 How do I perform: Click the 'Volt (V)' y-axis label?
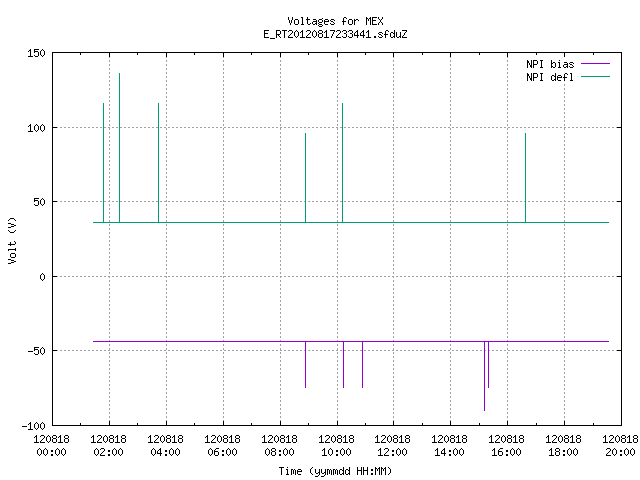(x=12, y=240)
